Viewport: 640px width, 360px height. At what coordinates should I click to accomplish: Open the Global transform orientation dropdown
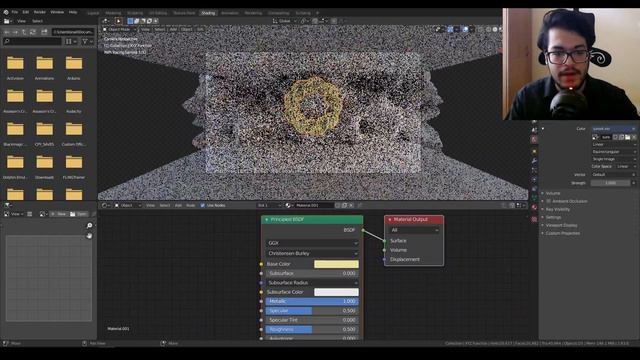pos(284,21)
